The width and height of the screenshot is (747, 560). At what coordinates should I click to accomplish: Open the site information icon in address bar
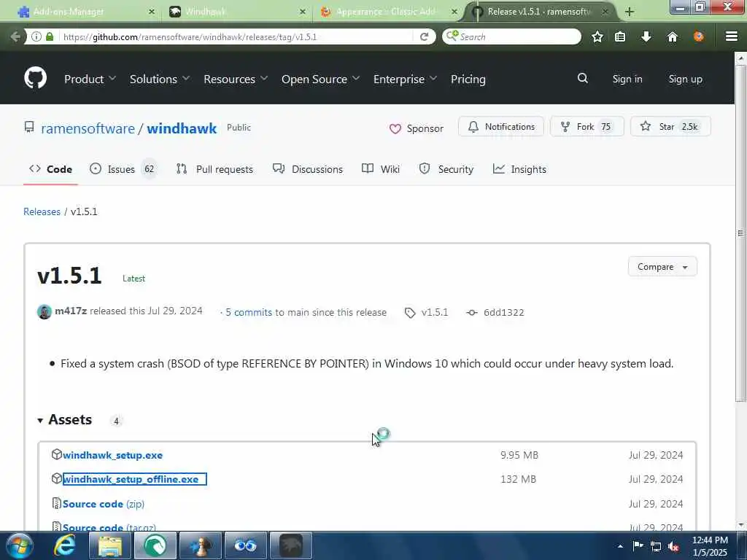click(36, 36)
